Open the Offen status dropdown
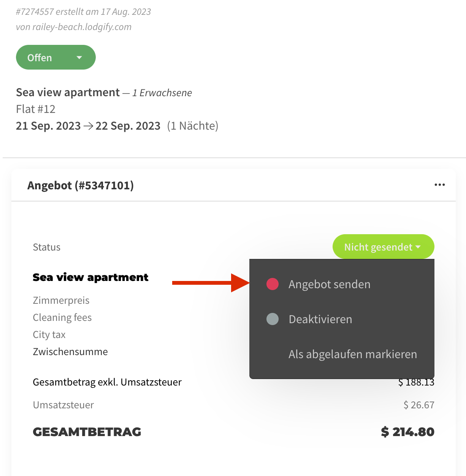The height and width of the screenshot is (476, 466). point(55,57)
